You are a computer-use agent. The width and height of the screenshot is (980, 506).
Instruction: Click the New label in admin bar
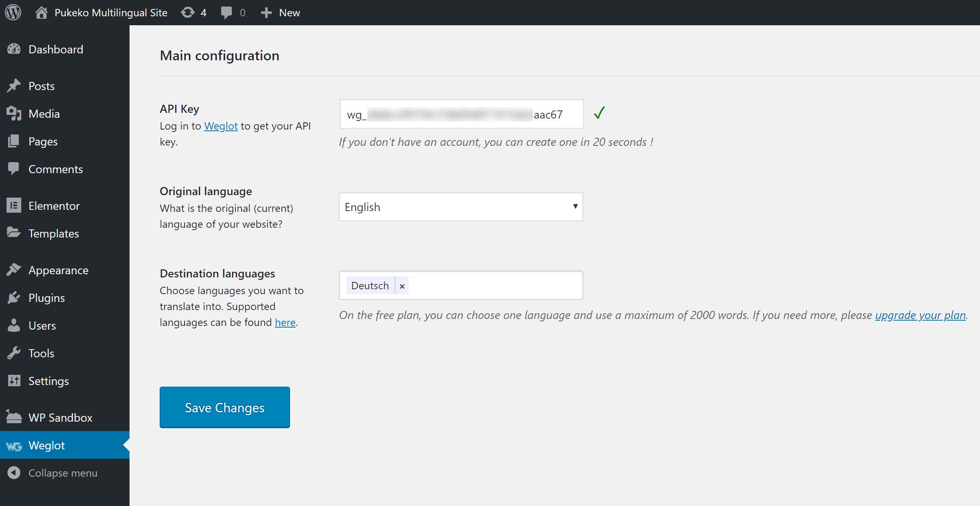[290, 13]
